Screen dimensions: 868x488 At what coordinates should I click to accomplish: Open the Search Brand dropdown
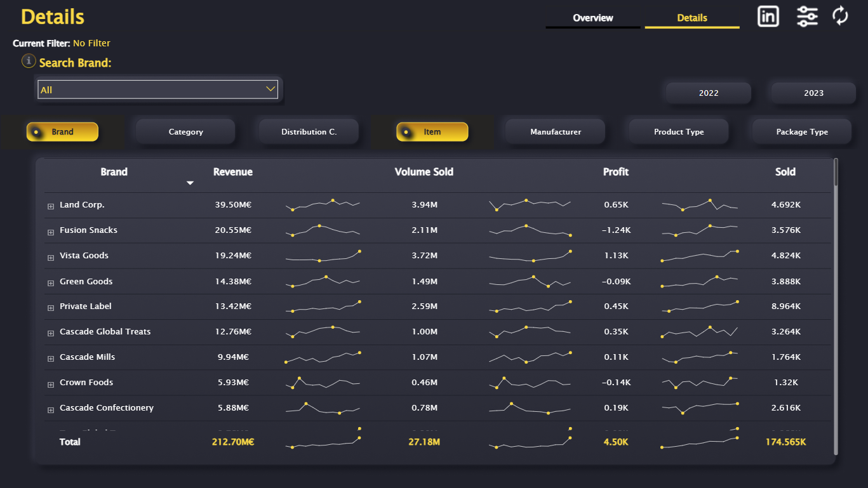coord(158,89)
